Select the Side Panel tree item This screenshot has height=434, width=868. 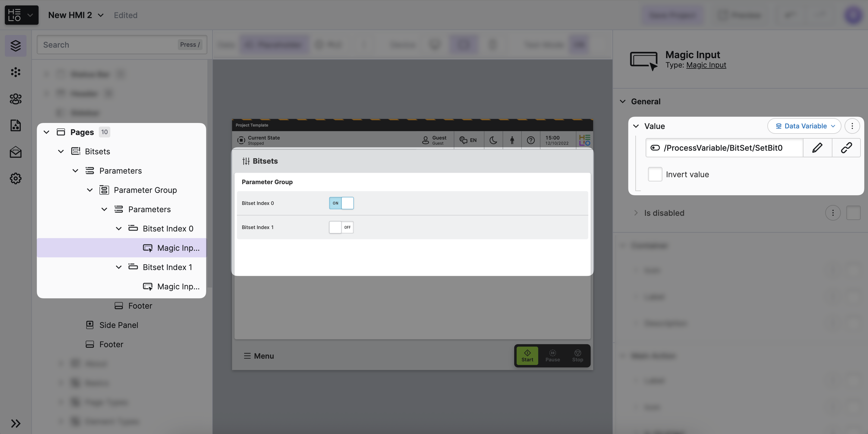point(119,325)
